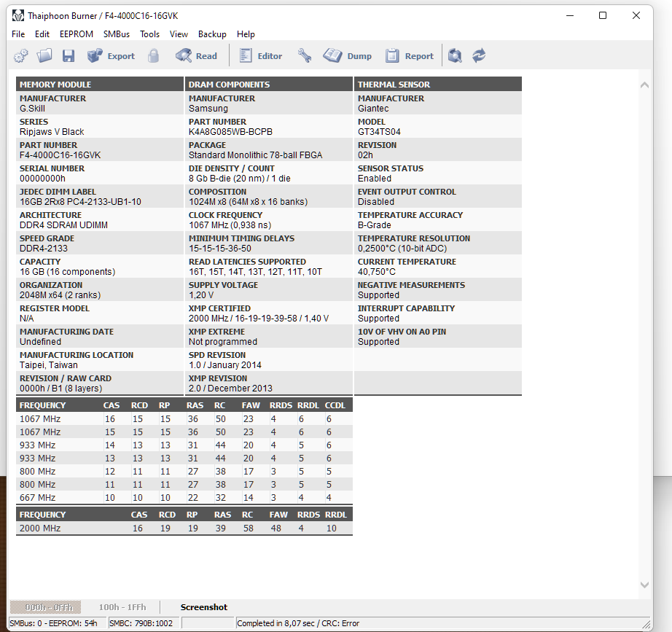This screenshot has height=632, width=672.
Task: Click the scroll up arrow of the report
Action: click(644, 85)
